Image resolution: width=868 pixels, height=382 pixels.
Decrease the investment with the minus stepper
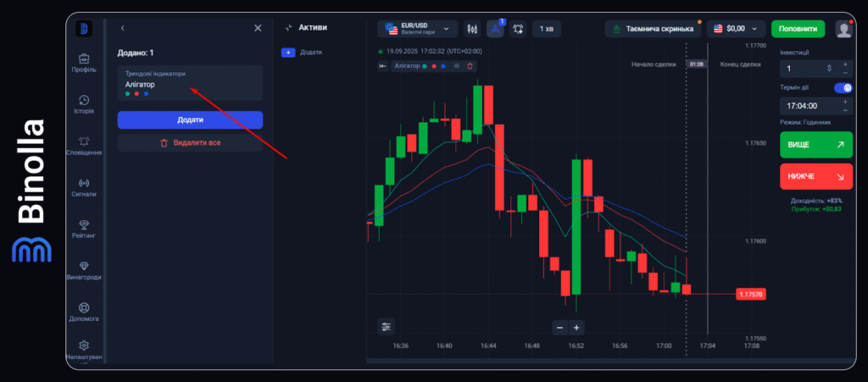pyautogui.click(x=845, y=73)
